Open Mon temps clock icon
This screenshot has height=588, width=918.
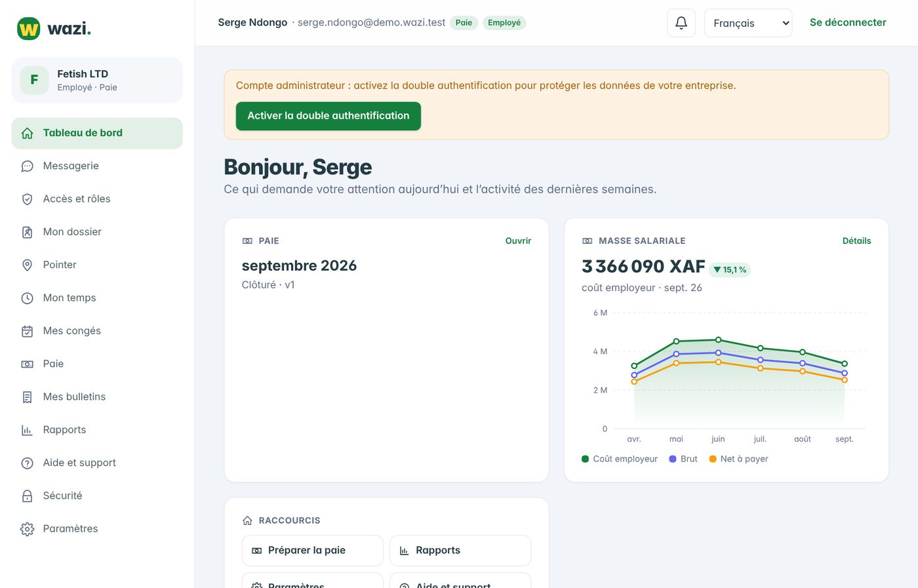coord(27,298)
